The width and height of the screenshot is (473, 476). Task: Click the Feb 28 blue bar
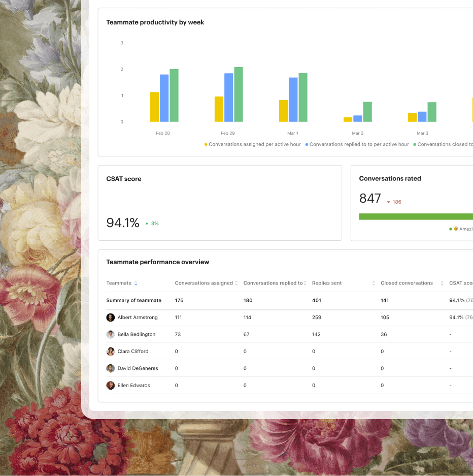point(164,98)
